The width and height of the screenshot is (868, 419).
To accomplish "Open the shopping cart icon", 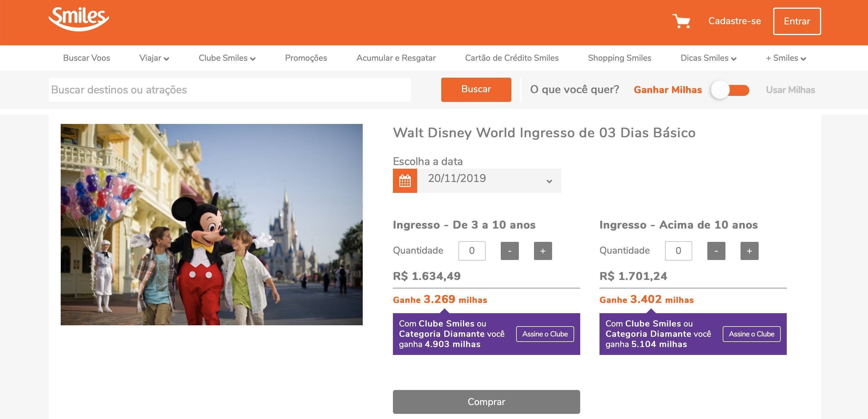I will point(681,21).
